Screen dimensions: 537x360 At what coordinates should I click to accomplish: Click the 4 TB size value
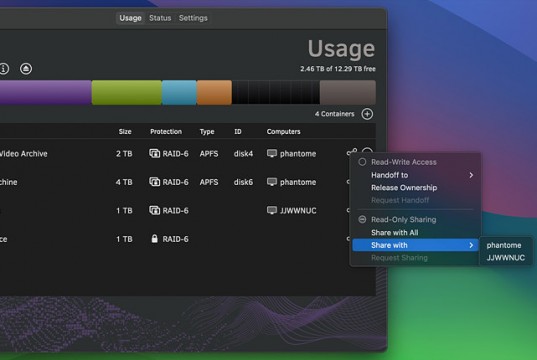(x=124, y=182)
